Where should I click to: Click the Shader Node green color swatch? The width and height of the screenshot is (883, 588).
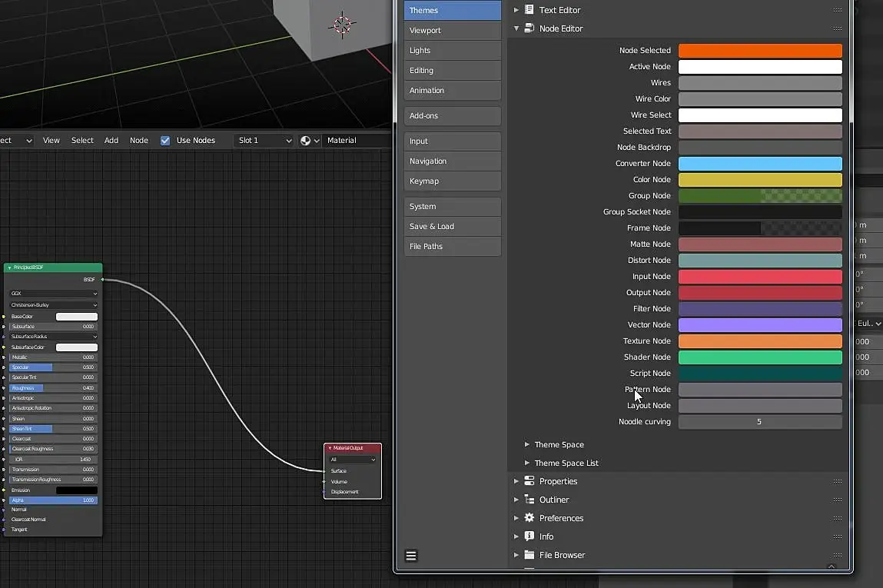tap(759, 357)
